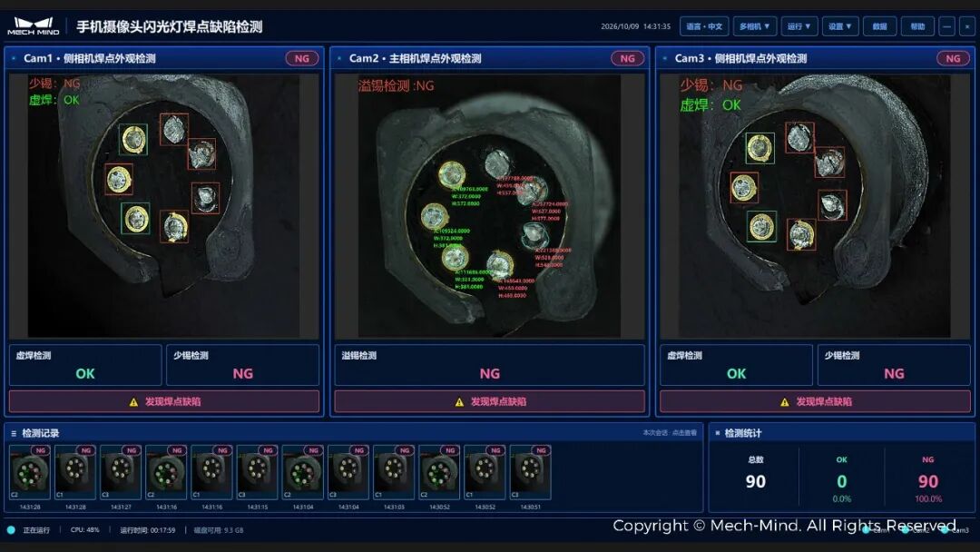Open the C2 record thumbnail at 14:31:16
Viewport: 980px width, 552px height.
pyautogui.click(x=166, y=473)
